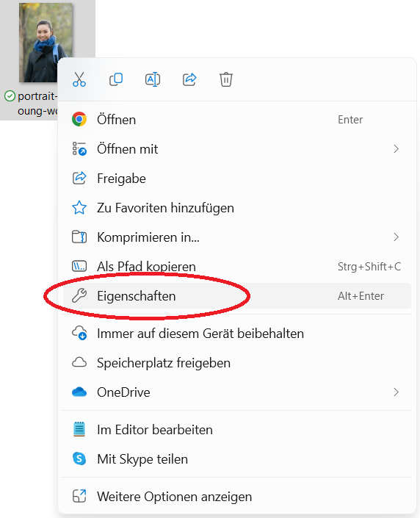Click the blue OneDrive cloud icon

point(79,392)
